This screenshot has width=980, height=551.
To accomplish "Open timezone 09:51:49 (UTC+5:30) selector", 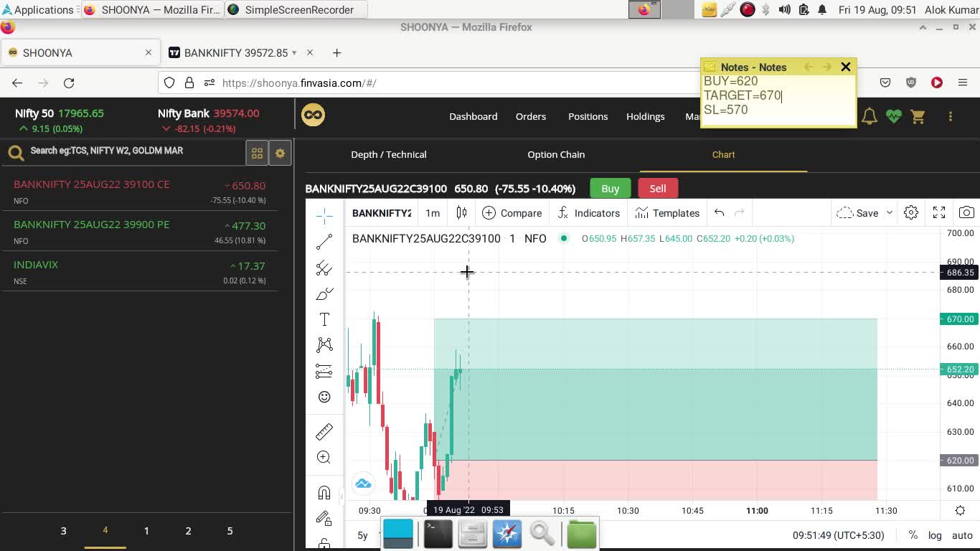I will coord(839,535).
